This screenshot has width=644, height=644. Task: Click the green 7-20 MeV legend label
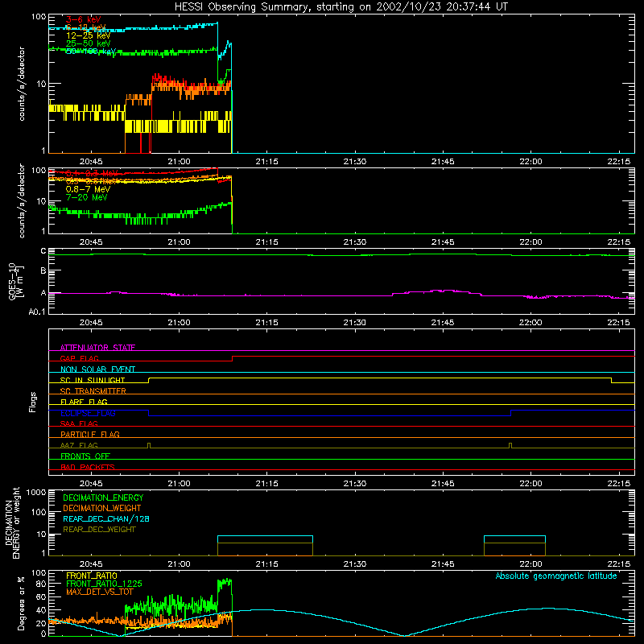tap(86, 197)
